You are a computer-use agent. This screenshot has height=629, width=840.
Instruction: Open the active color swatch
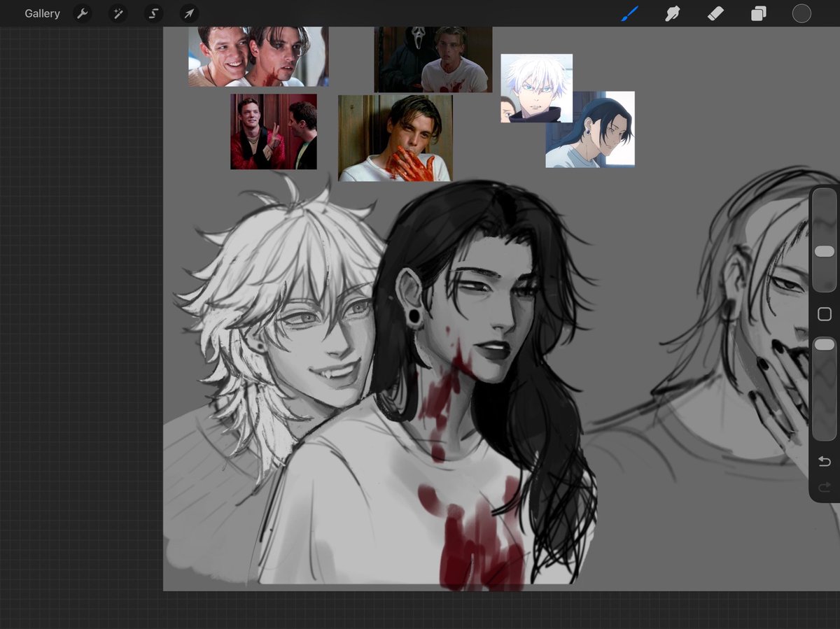[x=801, y=13]
